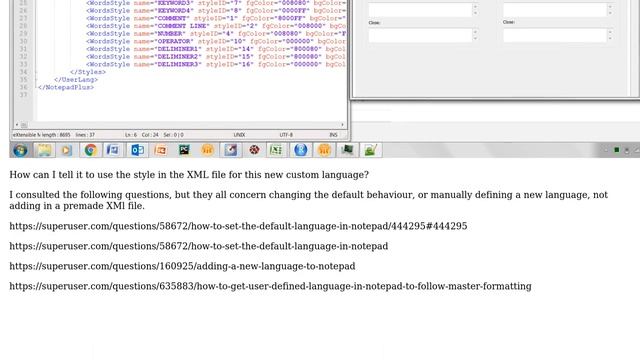
Task: Open Outlook from the taskbar
Action: point(137,150)
